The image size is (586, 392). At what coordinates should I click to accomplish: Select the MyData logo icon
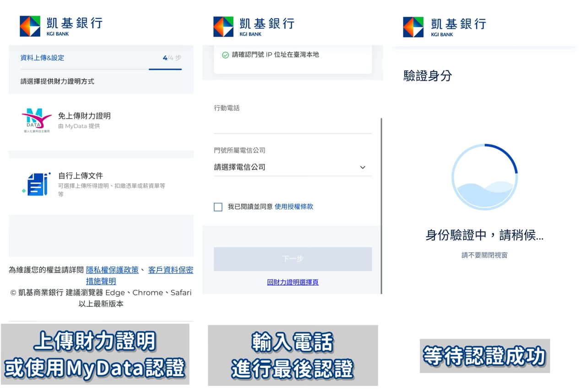pyautogui.click(x=37, y=121)
